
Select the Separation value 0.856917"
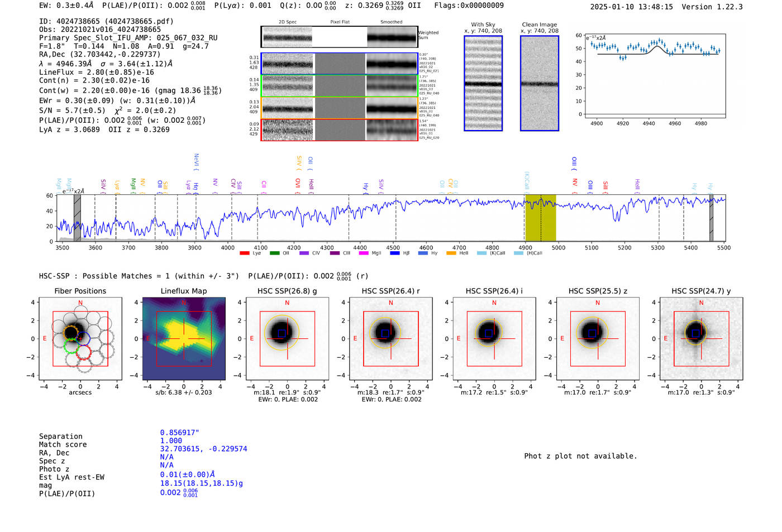click(180, 433)
